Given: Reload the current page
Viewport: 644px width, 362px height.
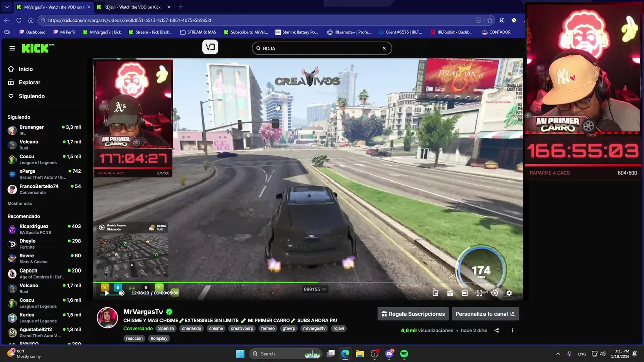Looking at the screenshot, I should 19,20.
